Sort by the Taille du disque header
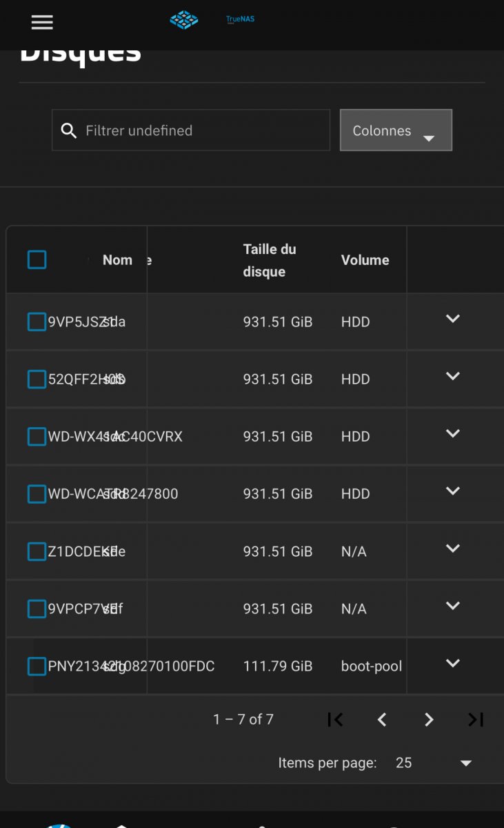This screenshot has width=504, height=828. tap(270, 260)
